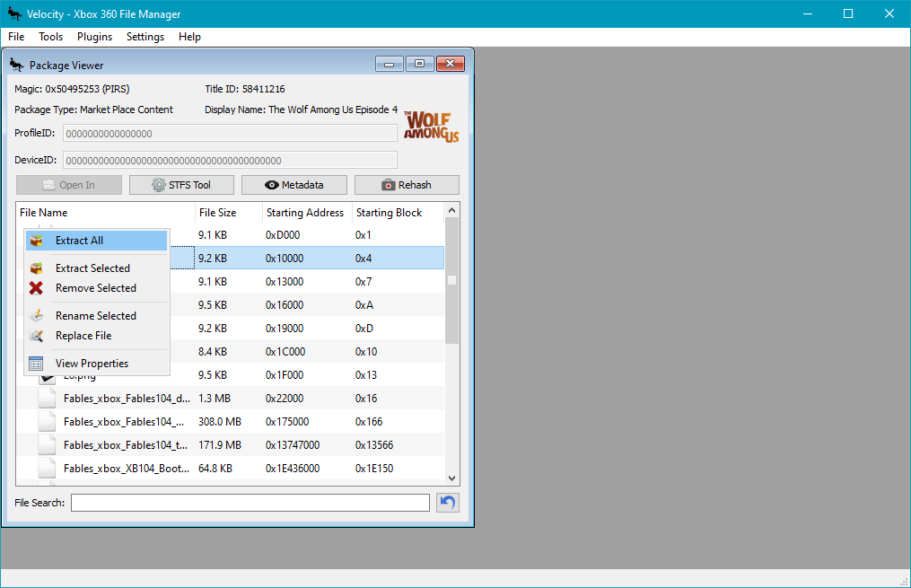This screenshot has width=911, height=588.
Task: Click the 308.0 MB file size cell
Action: (220, 422)
